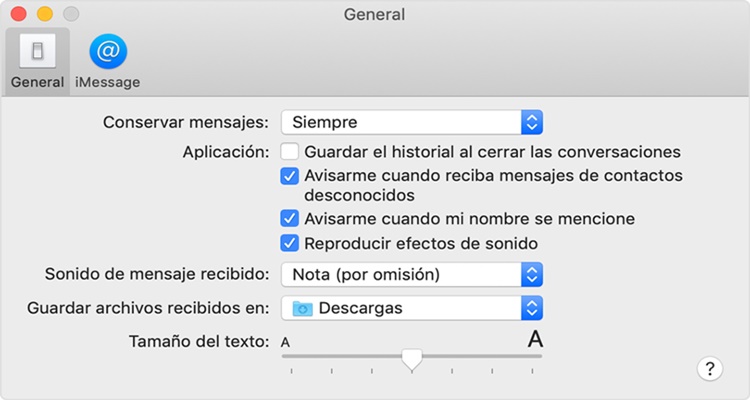This screenshot has width=750, height=400.
Task: Click the Tamaño del texto slider thumb
Action: coord(411,359)
